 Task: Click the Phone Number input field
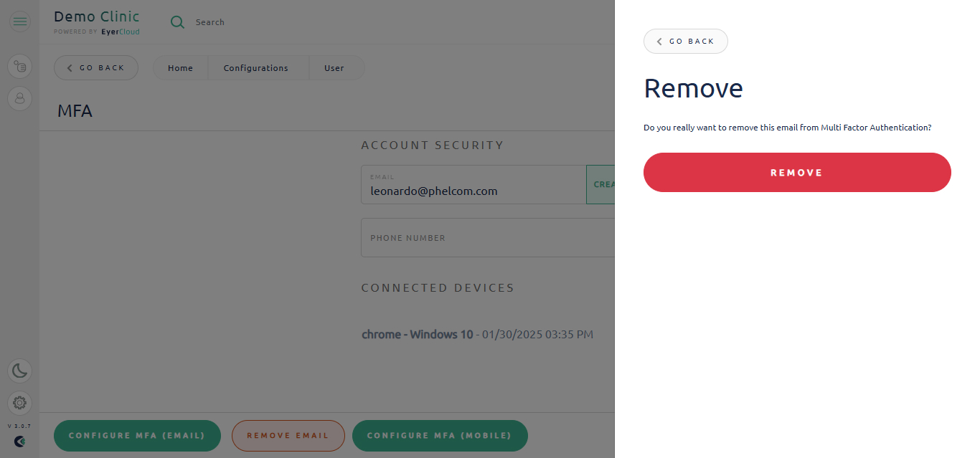[x=488, y=238]
